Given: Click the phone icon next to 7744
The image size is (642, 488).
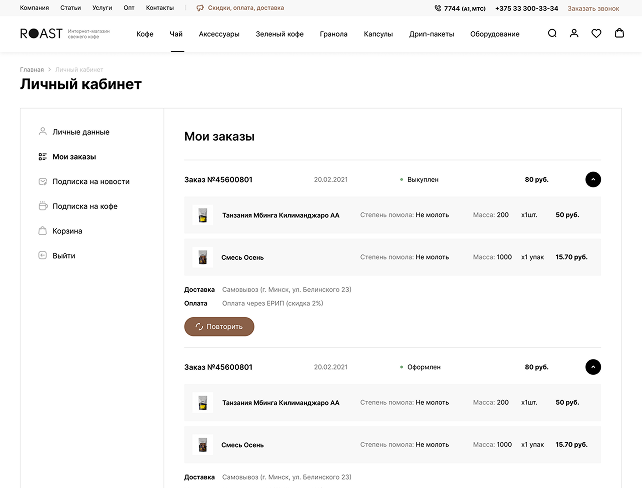Looking at the screenshot, I should pyautogui.click(x=438, y=8).
